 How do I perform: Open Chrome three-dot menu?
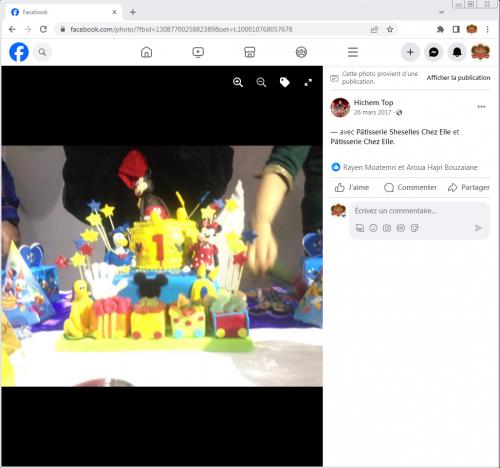pyautogui.click(x=487, y=29)
